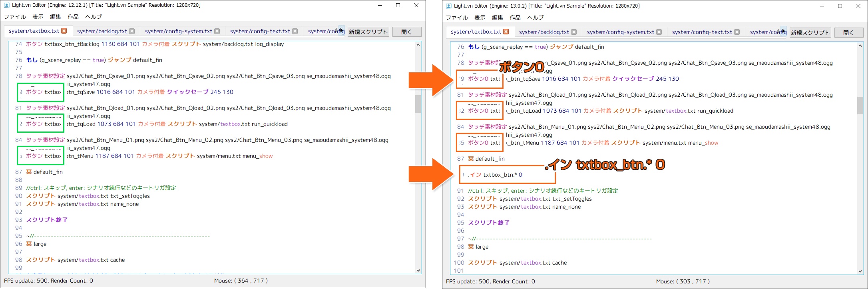Click 新規スクリプト button in right window
The height and width of the screenshot is (289, 868).
[810, 32]
